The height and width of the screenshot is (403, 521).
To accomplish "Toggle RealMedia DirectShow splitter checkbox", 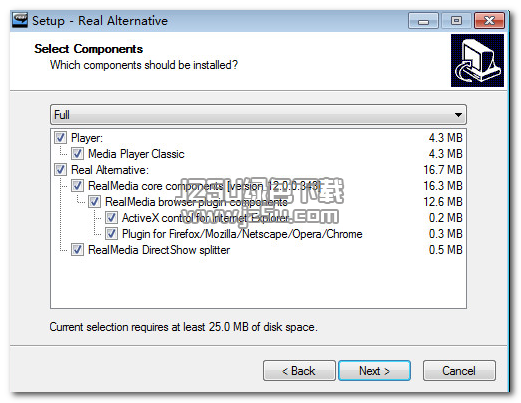I will point(77,250).
